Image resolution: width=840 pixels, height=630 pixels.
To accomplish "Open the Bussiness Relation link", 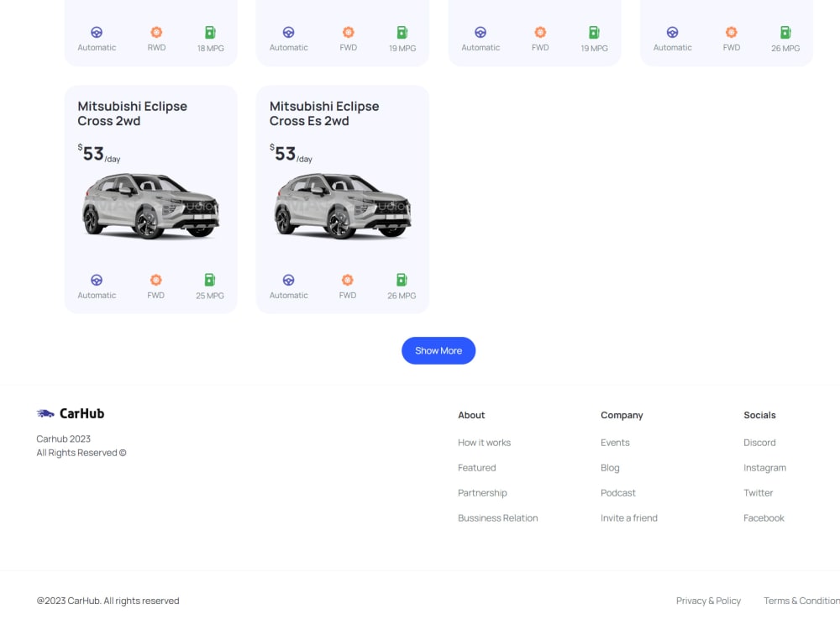I will (x=497, y=518).
